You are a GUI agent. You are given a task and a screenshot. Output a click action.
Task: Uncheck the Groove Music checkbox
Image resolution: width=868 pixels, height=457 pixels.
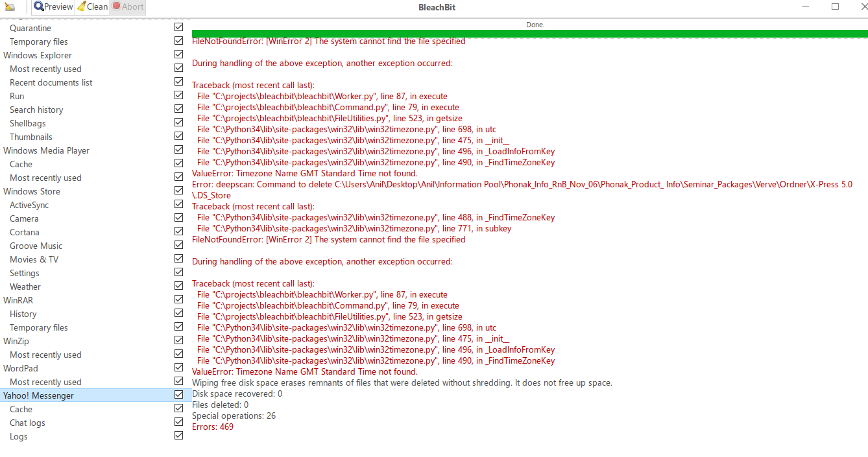pyautogui.click(x=178, y=245)
